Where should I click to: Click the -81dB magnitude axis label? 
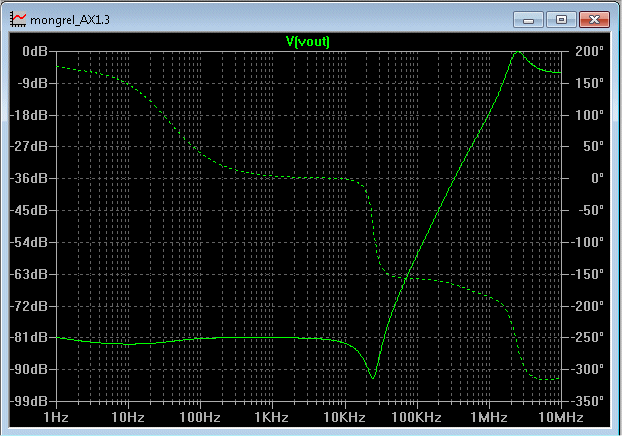[x=29, y=337]
